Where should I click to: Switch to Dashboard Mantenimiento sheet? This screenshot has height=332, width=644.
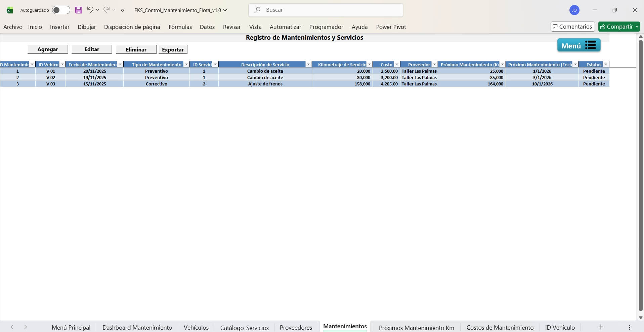tap(137, 328)
